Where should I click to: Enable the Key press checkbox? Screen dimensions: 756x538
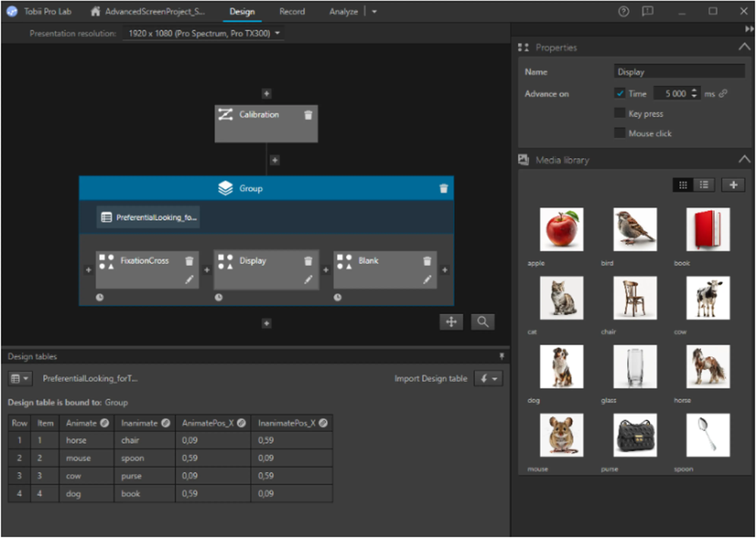coord(619,113)
